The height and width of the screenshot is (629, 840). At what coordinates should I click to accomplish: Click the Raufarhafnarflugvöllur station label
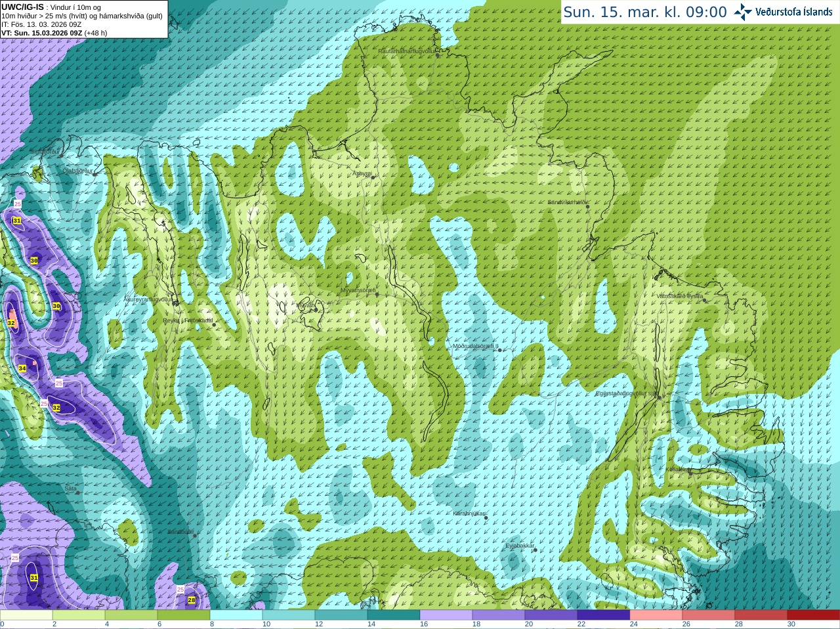(407, 51)
